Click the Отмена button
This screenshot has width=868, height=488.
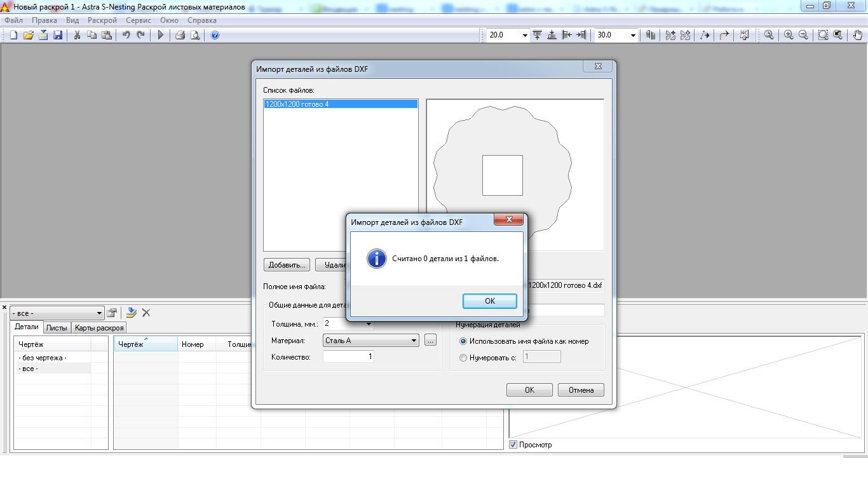pyautogui.click(x=581, y=390)
